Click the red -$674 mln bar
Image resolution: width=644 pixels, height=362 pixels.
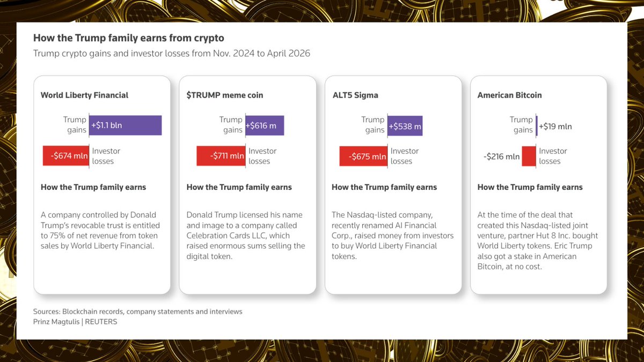pyautogui.click(x=65, y=156)
